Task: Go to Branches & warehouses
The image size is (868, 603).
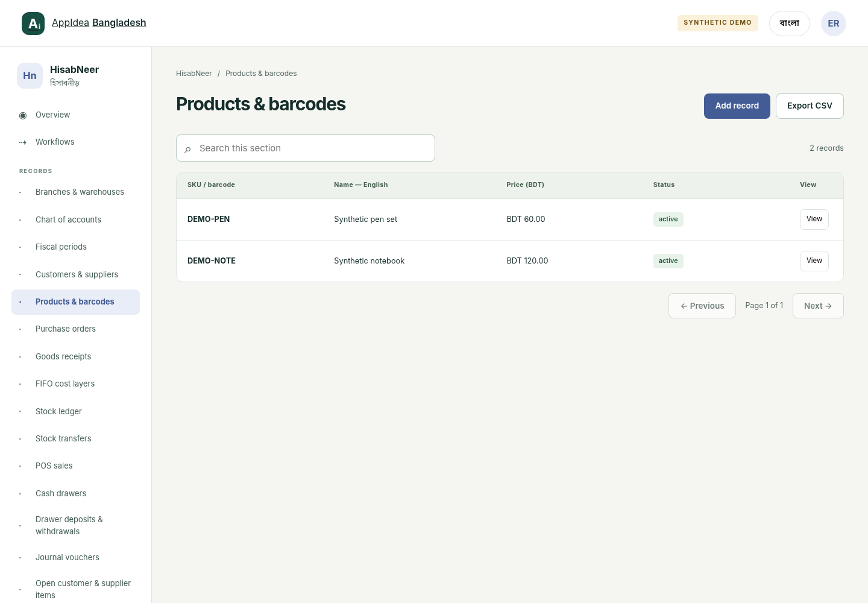Action: point(75,192)
